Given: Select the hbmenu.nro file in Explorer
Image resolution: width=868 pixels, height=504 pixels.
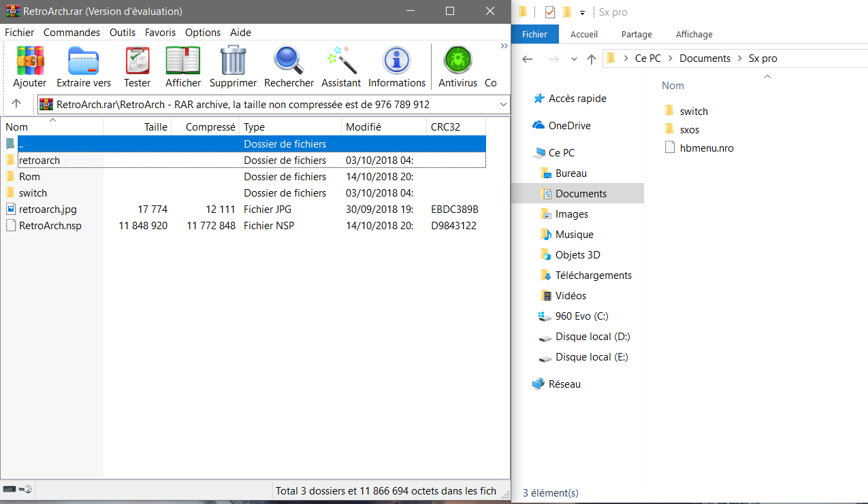Looking at the screenshot, I should (706, 148).
